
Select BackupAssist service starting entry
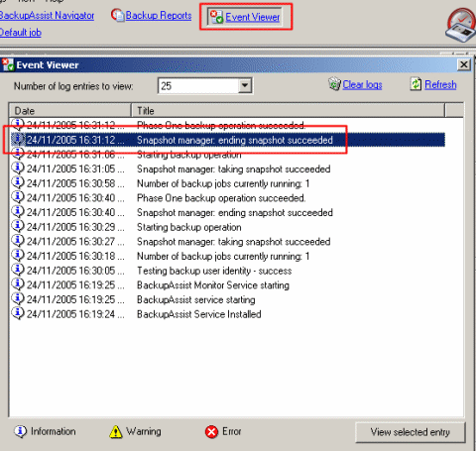coord(227,299)
